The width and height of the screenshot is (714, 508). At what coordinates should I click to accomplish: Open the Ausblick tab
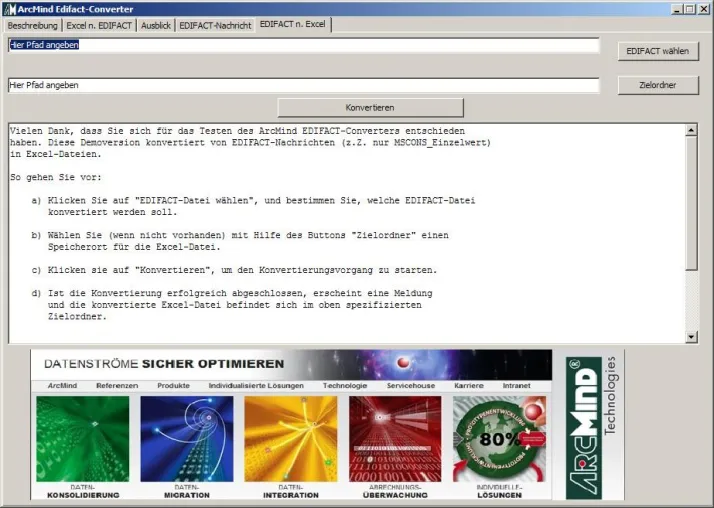(x=156, y=25)
